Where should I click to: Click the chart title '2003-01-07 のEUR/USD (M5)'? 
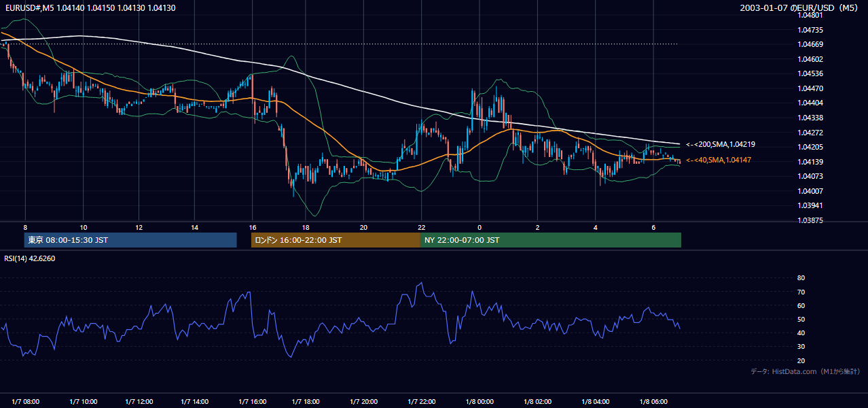click(800, 8)
